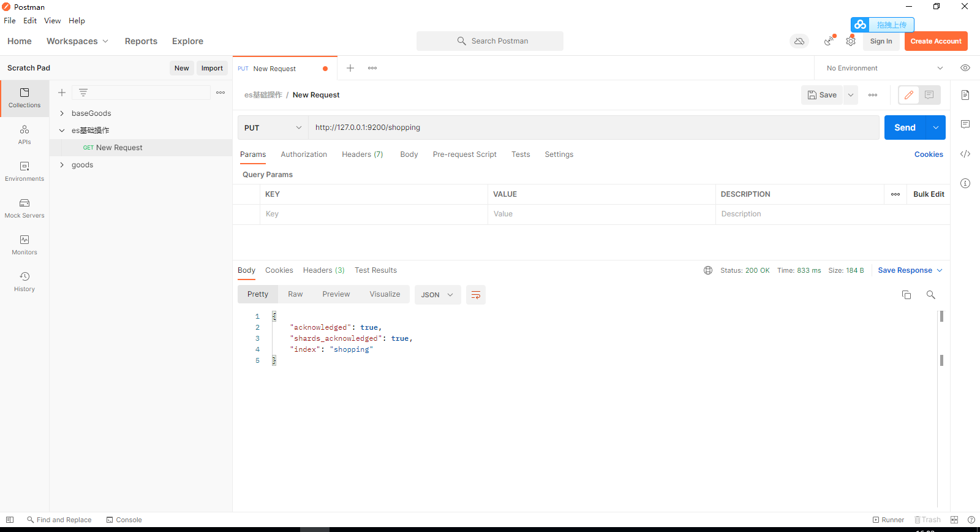
Task: Select New Request in es基础操作 collection
Action: pos(141,148)
